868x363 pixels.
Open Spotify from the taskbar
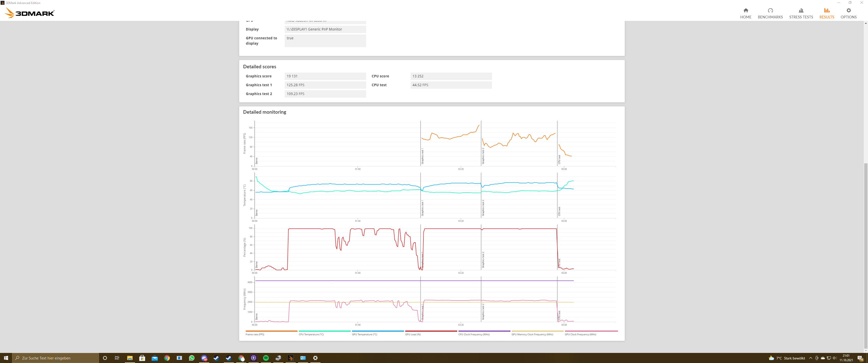[x=266, y=358]
